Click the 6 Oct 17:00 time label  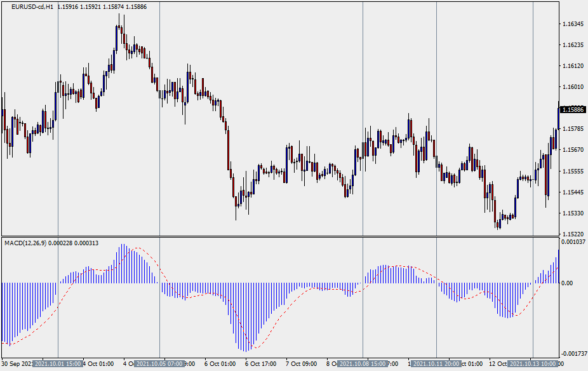click(x=260, y=364)
